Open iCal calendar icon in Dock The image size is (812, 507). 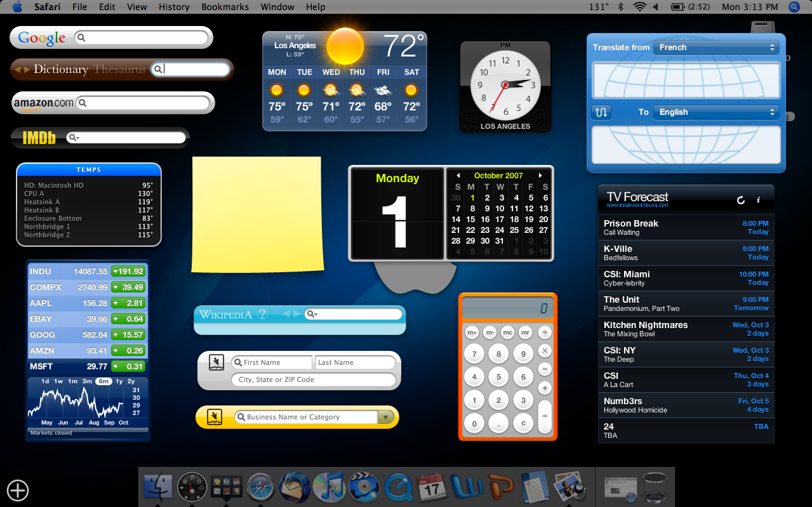(x=432, y=487)
